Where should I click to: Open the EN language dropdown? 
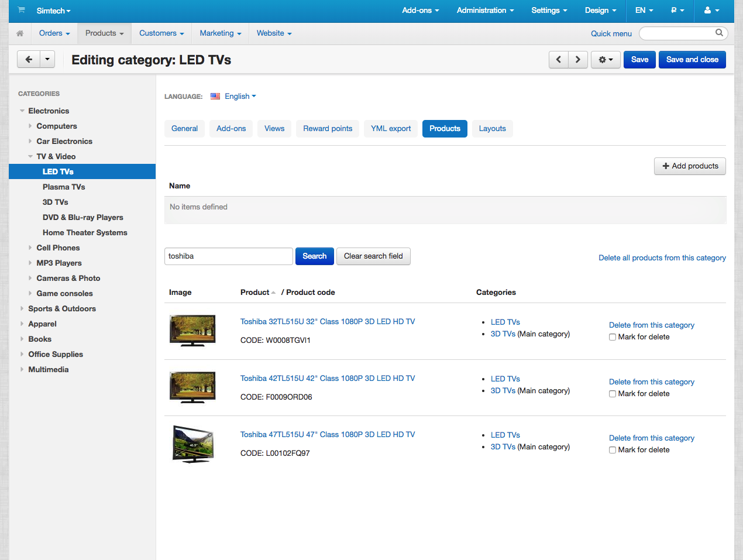644,11
